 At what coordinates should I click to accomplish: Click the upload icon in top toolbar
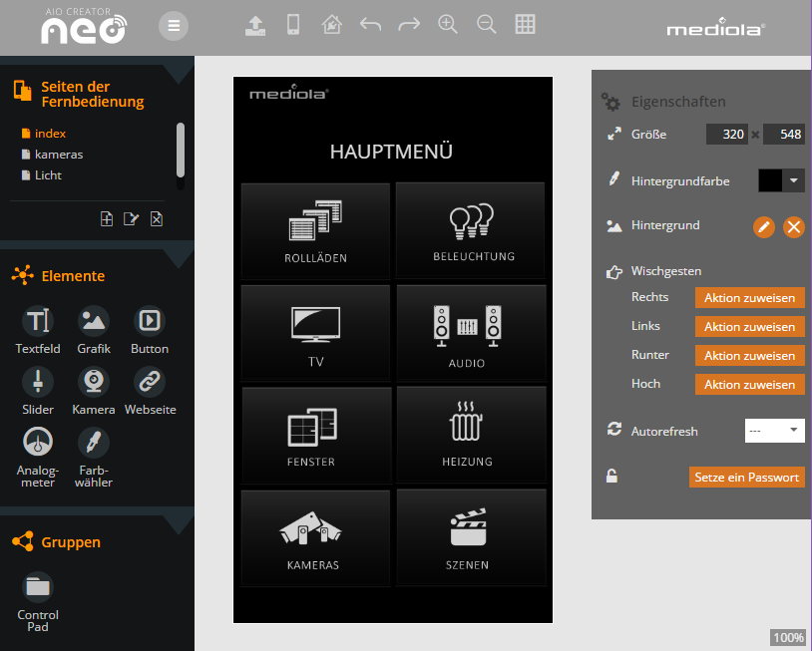point(255,26)
